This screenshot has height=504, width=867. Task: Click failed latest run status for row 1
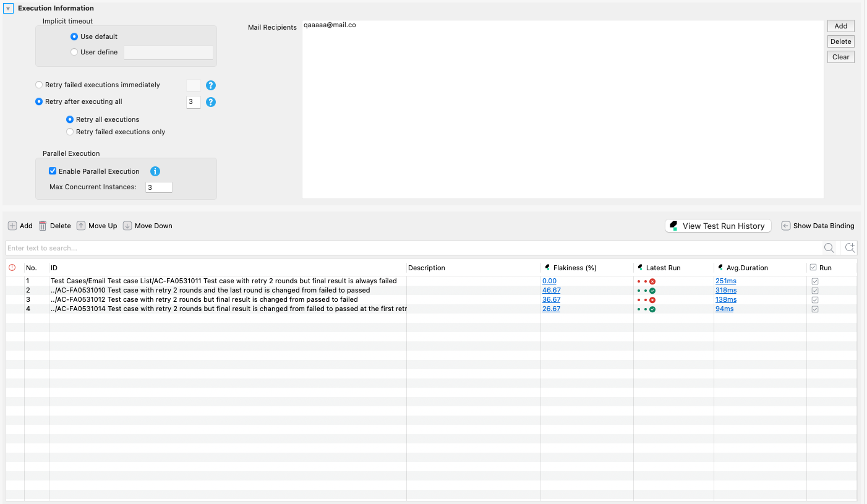click(x=652, y=281)
